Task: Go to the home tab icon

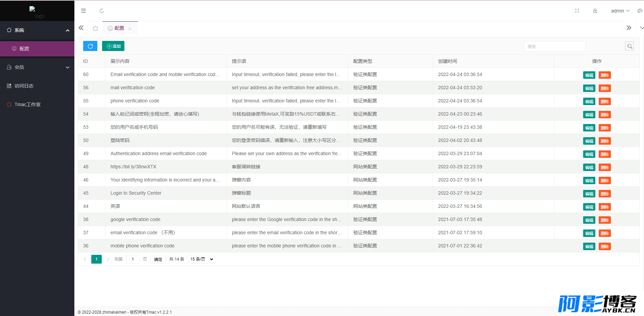Action: (x=95, y=28)
